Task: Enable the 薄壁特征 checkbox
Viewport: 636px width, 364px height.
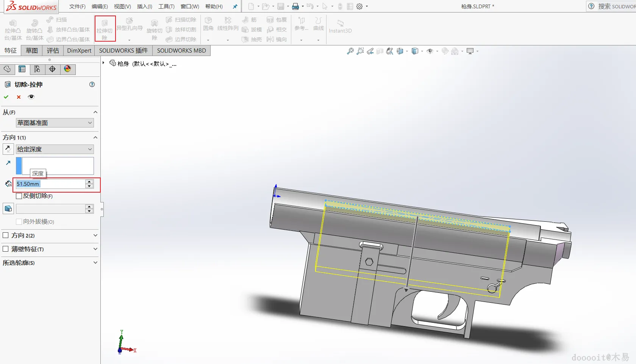Action: (x=6, y=249)
